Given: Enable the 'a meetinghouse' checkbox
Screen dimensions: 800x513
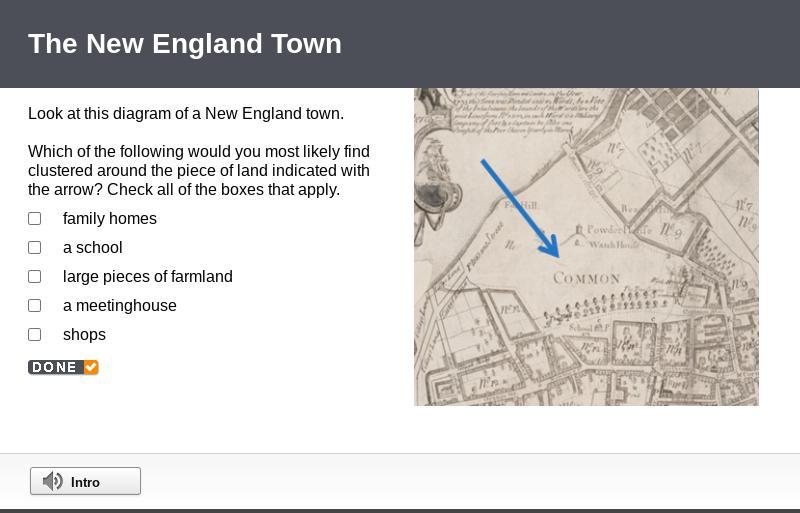Looking at the screenshot, I should tap(34, 306).
